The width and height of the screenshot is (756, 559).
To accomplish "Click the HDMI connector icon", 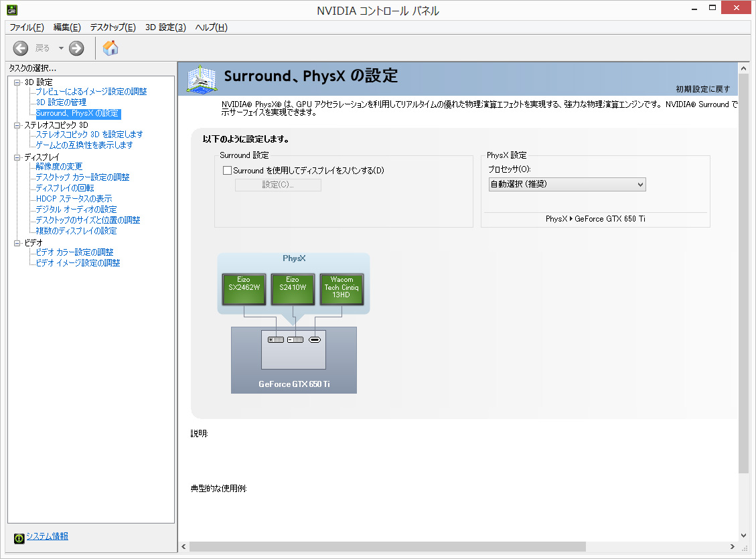I will click(314, 339).
